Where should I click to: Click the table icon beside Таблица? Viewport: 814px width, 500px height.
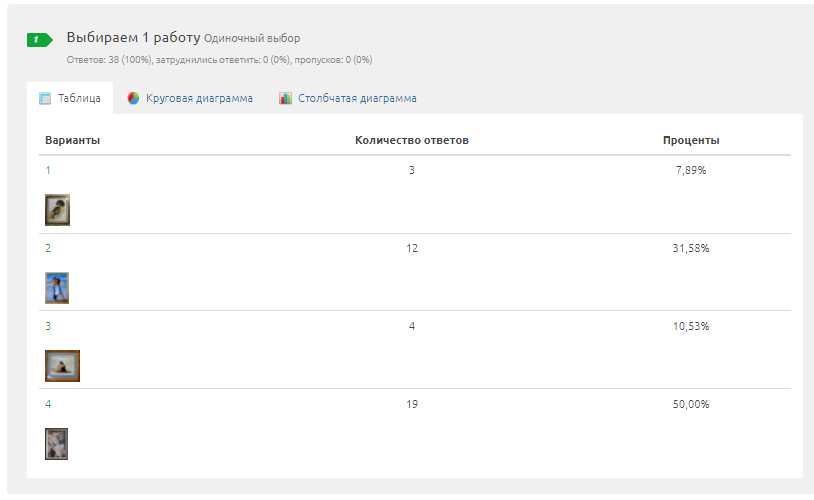tap(45, 98)
